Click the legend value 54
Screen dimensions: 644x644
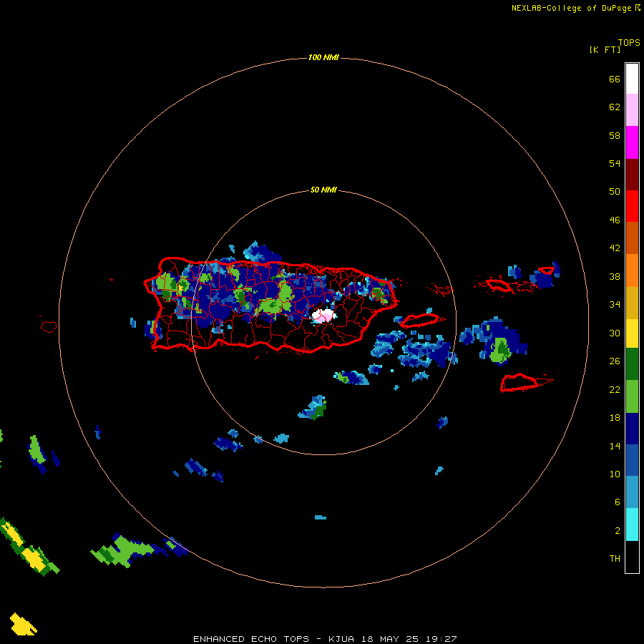[x=615, y=163]
